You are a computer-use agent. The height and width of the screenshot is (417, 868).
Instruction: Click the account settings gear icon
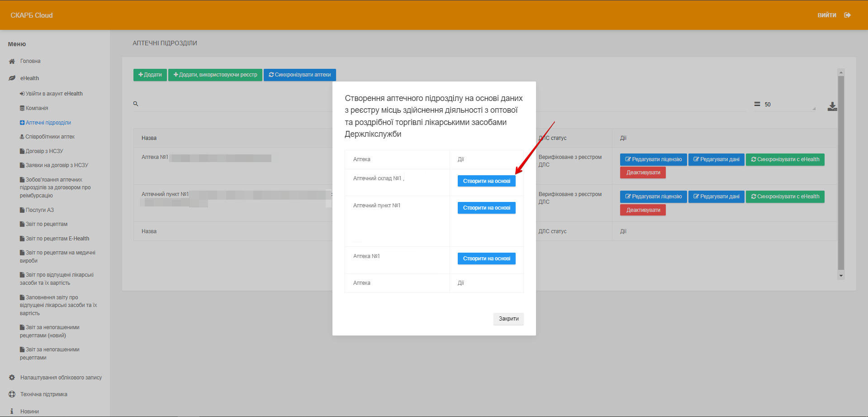(12, 378)
